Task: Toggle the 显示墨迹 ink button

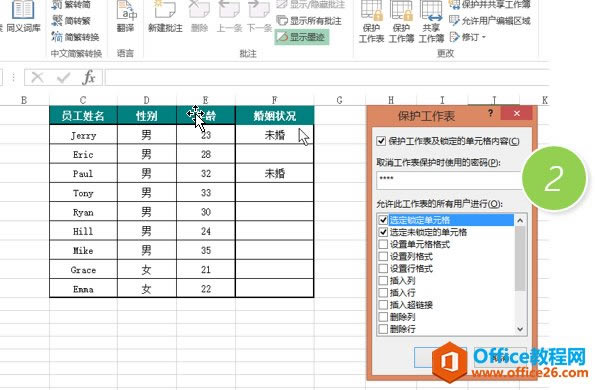Action: (x=302, y=37)
